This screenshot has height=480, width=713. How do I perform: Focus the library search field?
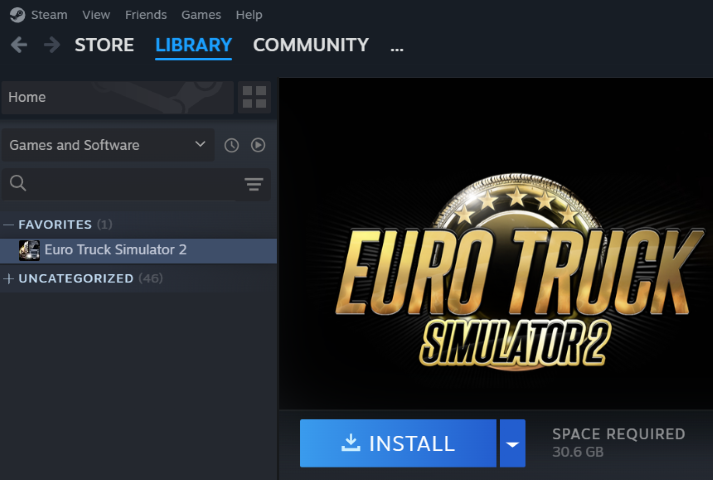pos(136,184)
